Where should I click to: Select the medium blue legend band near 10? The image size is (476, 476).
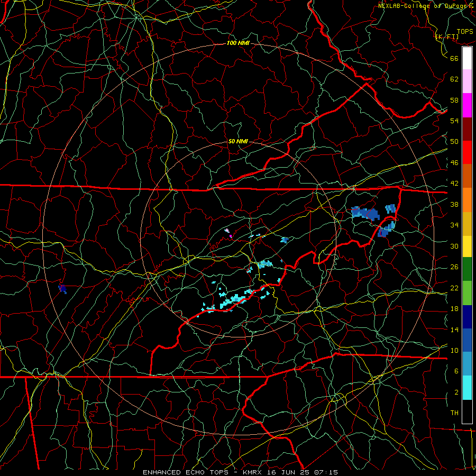click(x=467, y=340)
